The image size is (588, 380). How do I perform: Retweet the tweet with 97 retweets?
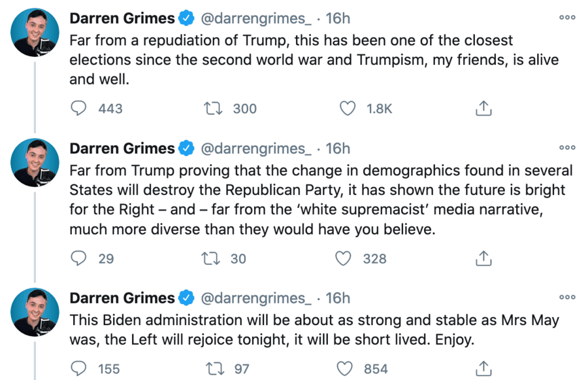coord(214,369)
